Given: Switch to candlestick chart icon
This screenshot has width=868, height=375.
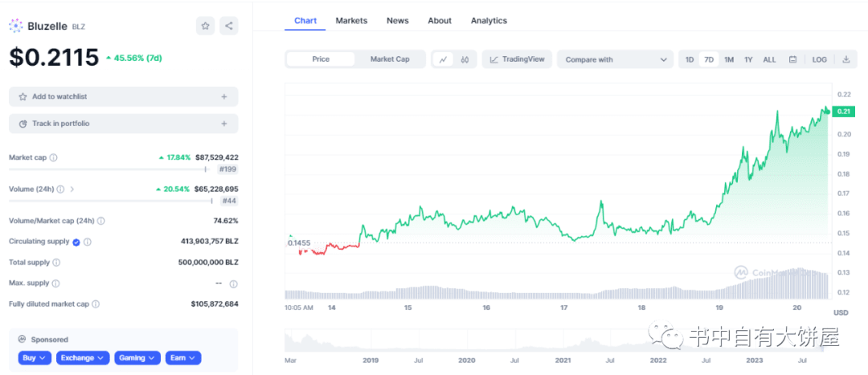Looking at the screenshot, I should tap(465, 59).
